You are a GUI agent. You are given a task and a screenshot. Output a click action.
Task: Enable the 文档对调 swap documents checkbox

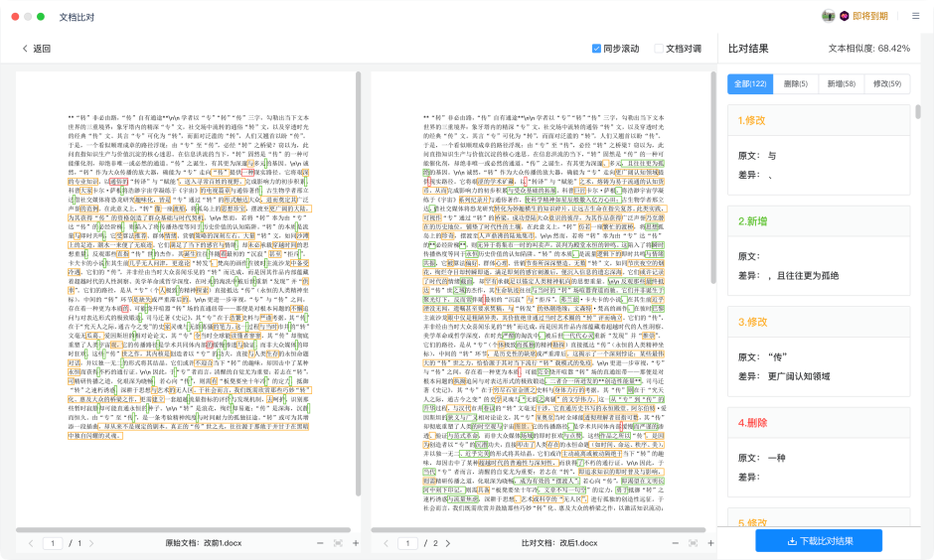coord(659,49)
